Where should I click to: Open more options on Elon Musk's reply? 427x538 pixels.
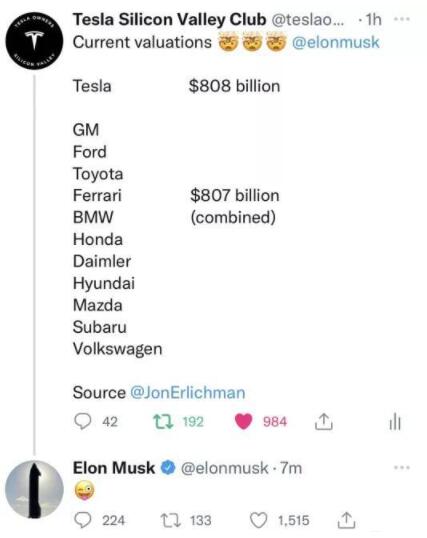click(x=402, y=467)
